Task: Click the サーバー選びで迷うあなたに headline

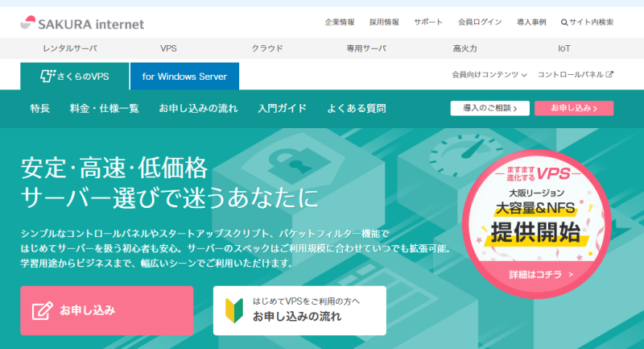Action: click(170, 197)
